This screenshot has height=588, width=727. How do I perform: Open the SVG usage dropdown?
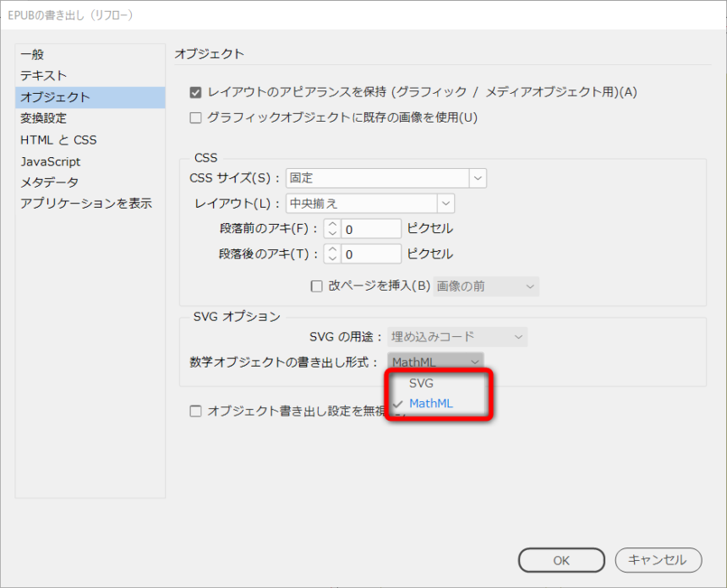(x=457, y=337)
